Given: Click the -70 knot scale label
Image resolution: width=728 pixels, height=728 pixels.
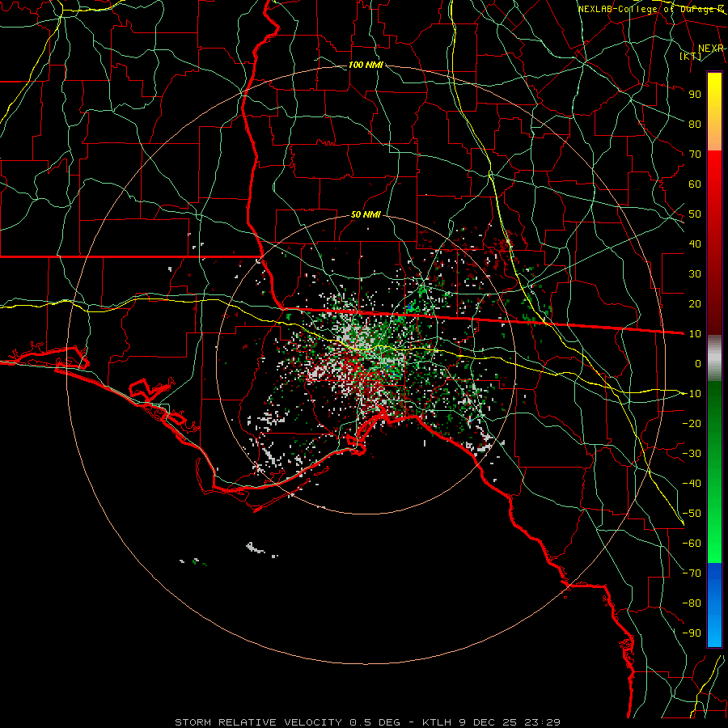Looking at the screenshot, I should 692,574.
